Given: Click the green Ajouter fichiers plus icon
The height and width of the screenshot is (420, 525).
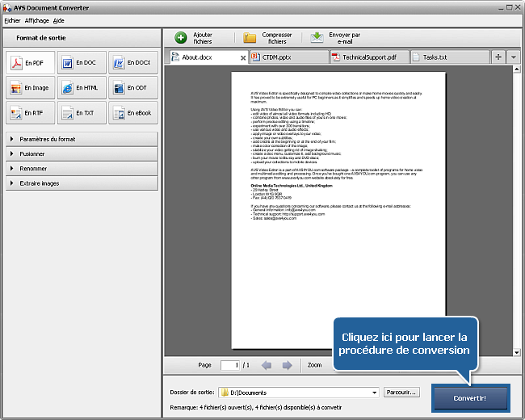Looking at the screenshot, I should (x=181, y=38).
